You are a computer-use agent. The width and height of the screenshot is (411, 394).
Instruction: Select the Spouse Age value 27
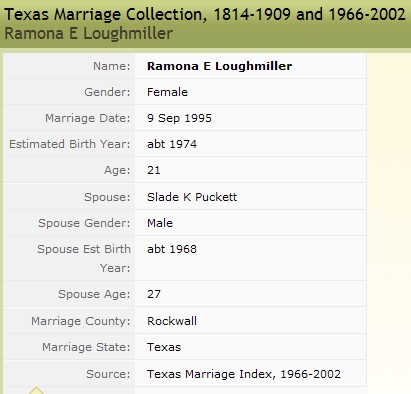click(154, 294)
